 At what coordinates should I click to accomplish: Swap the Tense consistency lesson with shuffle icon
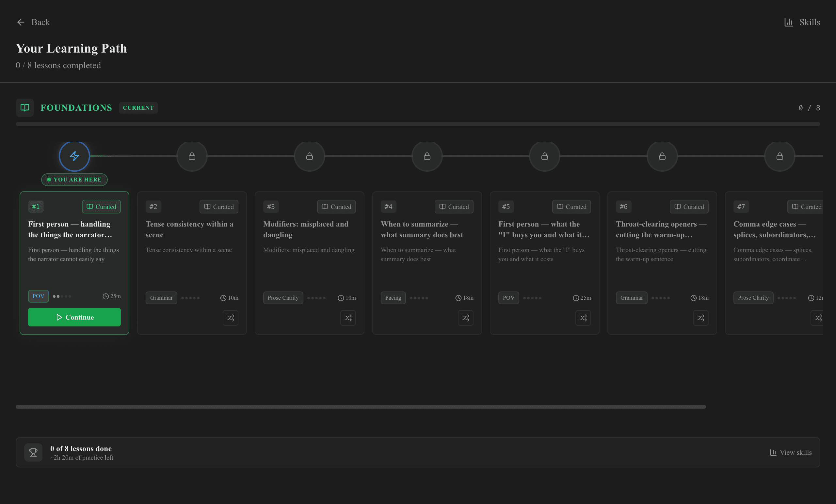230,318
